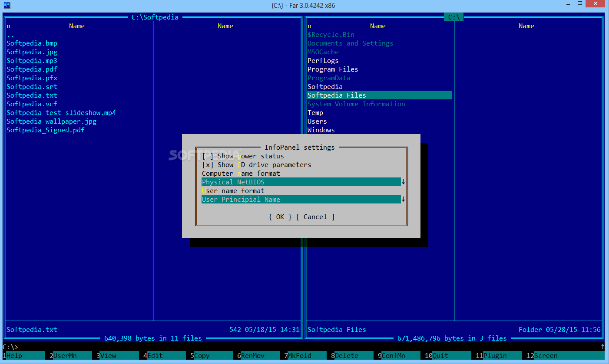The width and height of the screenshot is (609, 364).
Task: Click the command line up arrow indicator
Action: pos(602,347)
